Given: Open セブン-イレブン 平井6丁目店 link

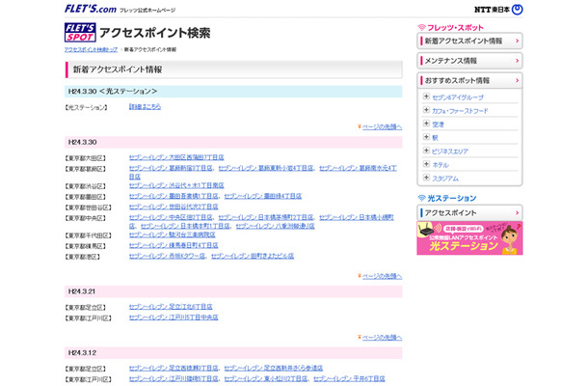Looking at the screenshot, I should (x=349, y=378).
